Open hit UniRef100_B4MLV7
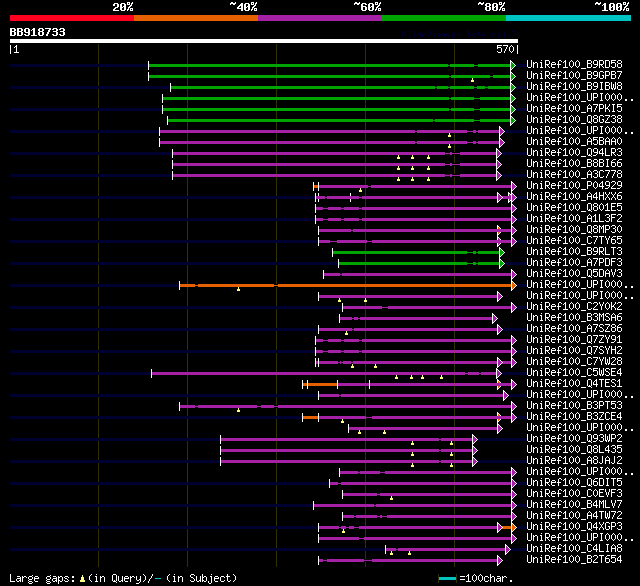The width and height of the screenshot is (640, 586). point(574,505)
